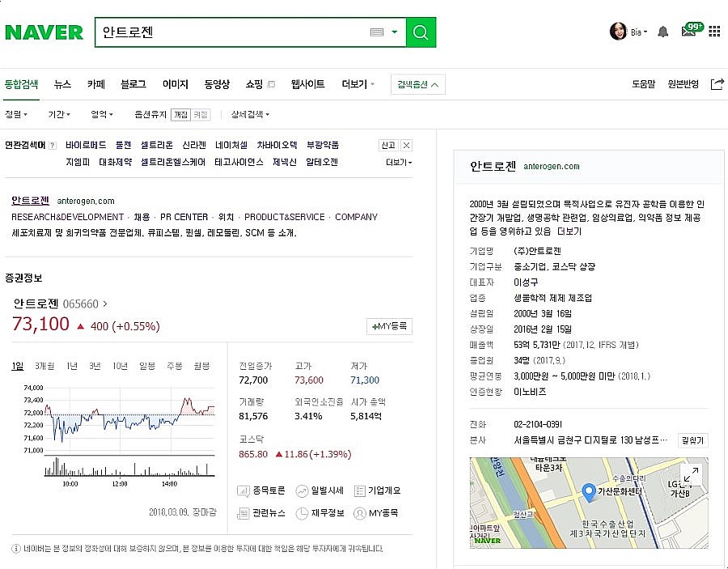Open the 안트로젠 site result title link
Screen dimensions: 728x569
pyautogui.click(x=30, y=201)
